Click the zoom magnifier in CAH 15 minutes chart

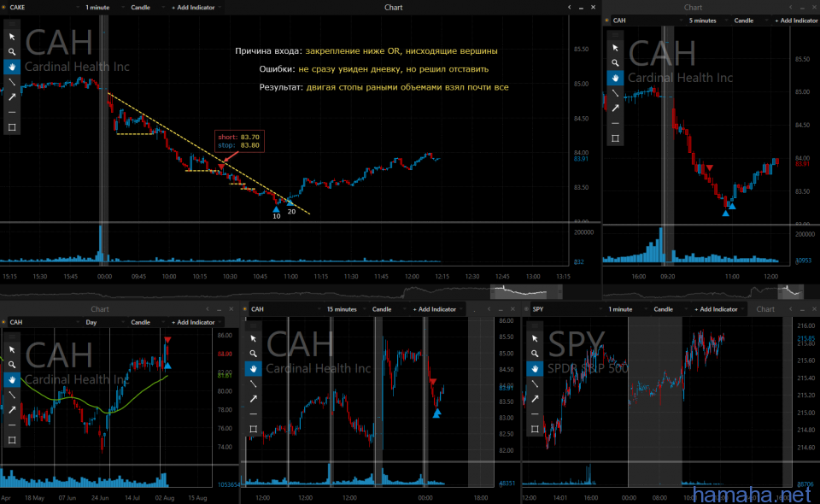[254, 354]
